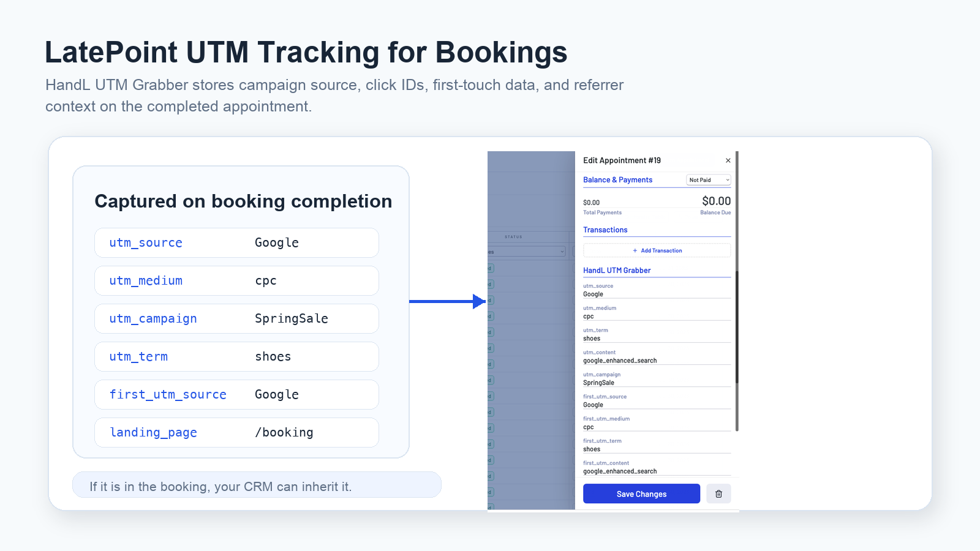Open the Not Paid payment status dropdown
980x551 pixels.
(x=709, y=180)
